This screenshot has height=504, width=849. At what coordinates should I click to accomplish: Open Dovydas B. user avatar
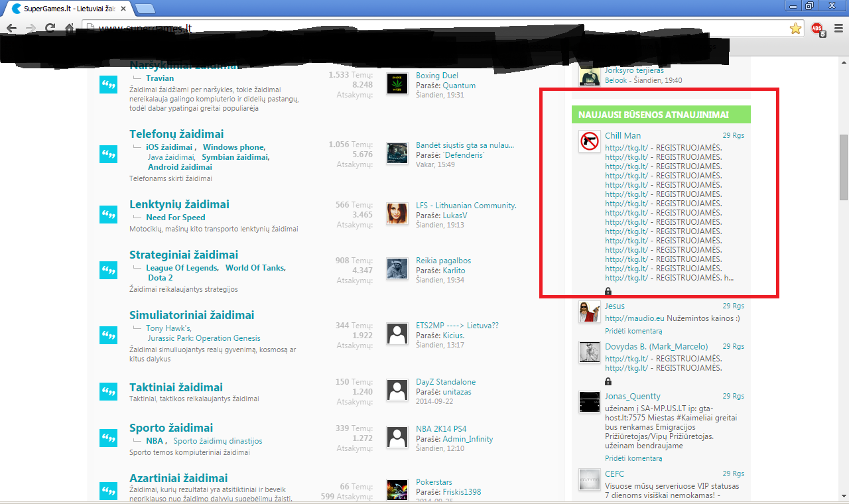(x=590, y=352)
